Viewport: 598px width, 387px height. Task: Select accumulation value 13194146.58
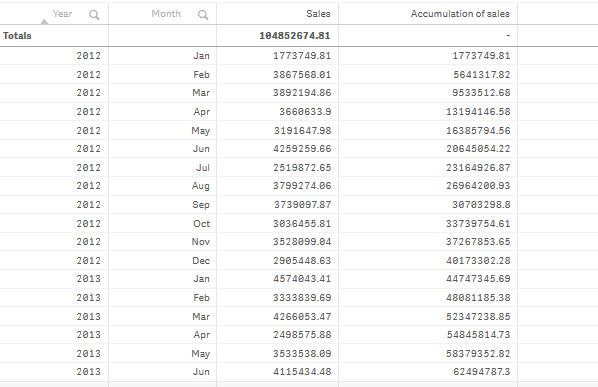478,112
